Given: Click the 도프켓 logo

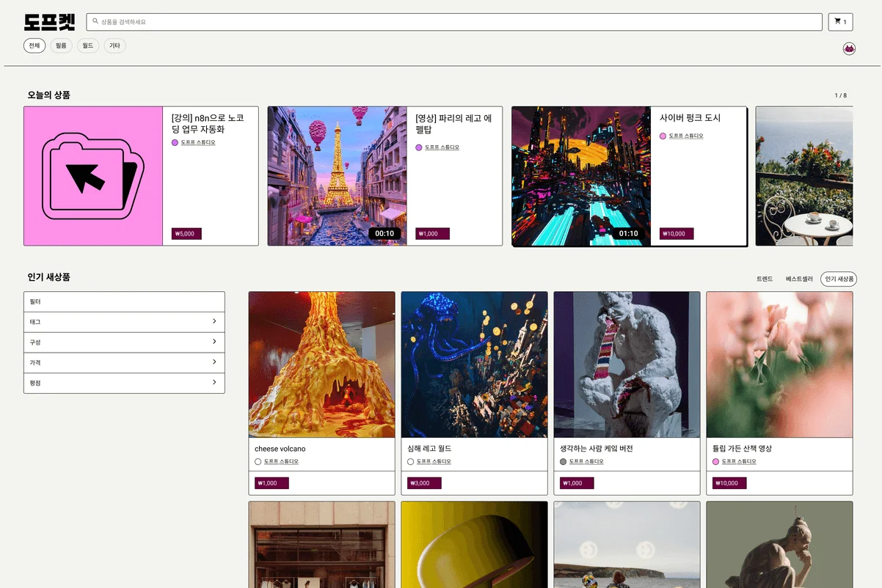Looking at the screenshot, I should (x=49, y=22).
